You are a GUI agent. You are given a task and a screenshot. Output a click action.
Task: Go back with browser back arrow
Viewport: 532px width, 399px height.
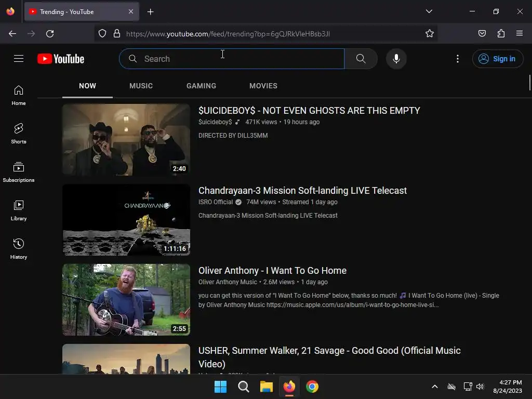(x=12, y=34)
